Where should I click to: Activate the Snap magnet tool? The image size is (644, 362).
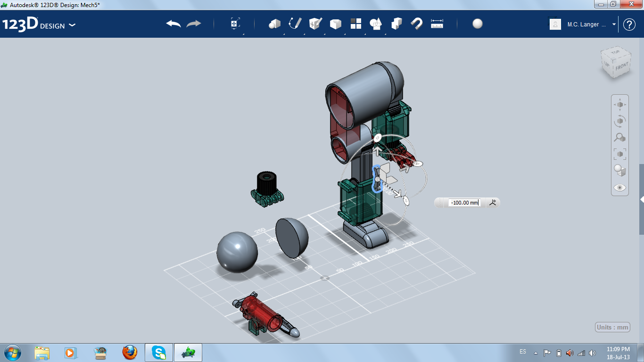[417, 24]
